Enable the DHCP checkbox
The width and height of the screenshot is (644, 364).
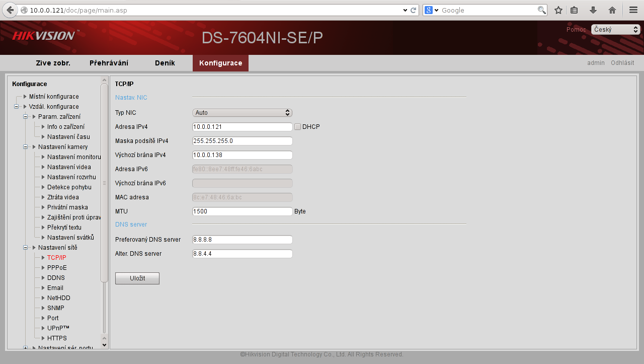[x=298, y=127]
